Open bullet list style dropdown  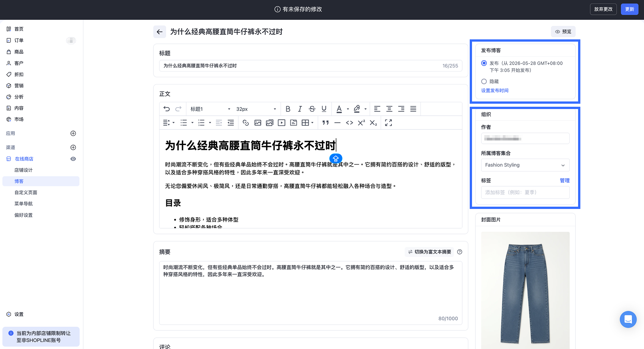[x=192, y=123]
